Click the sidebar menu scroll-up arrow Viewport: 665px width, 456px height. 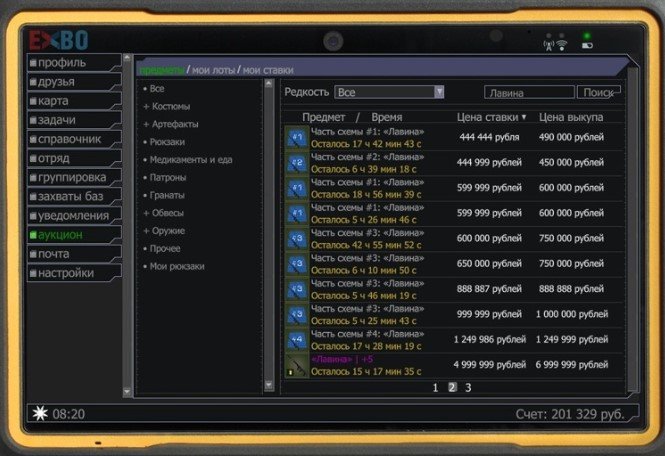tap(127, 57)
